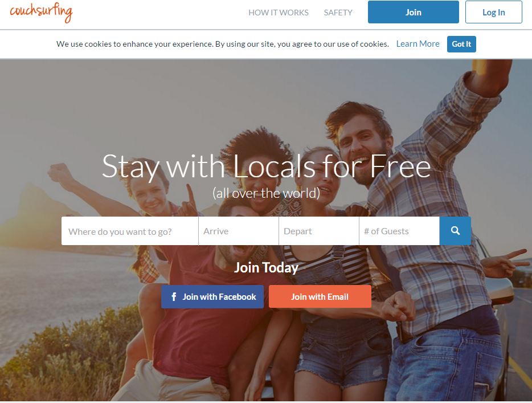Open the Arrive date picker field
Viewport: 532px width, 403px height.
239,231
